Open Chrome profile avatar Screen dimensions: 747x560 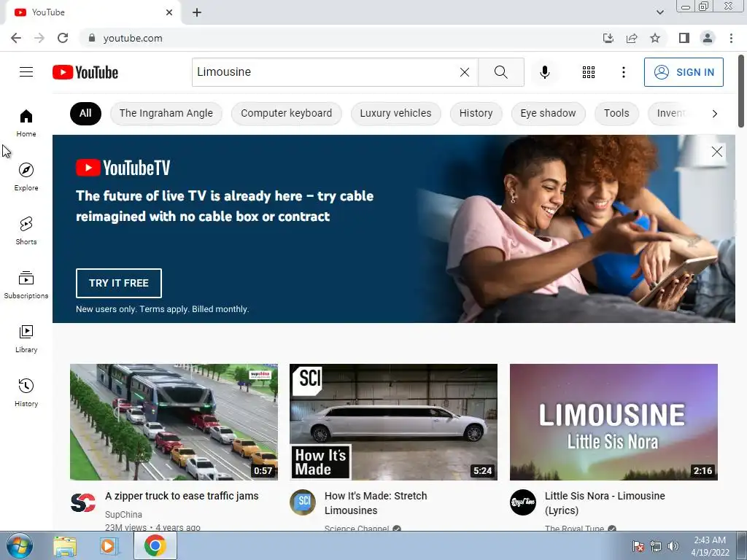pos(708,38)
